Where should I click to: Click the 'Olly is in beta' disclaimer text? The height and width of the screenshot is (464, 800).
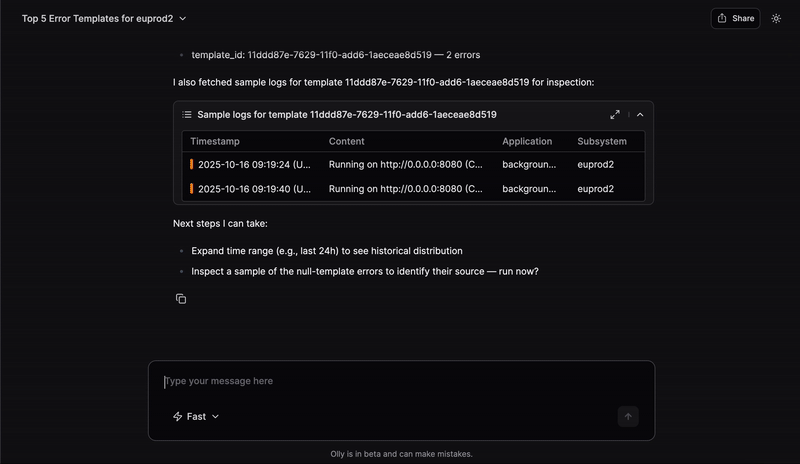[x=402, y=454]
